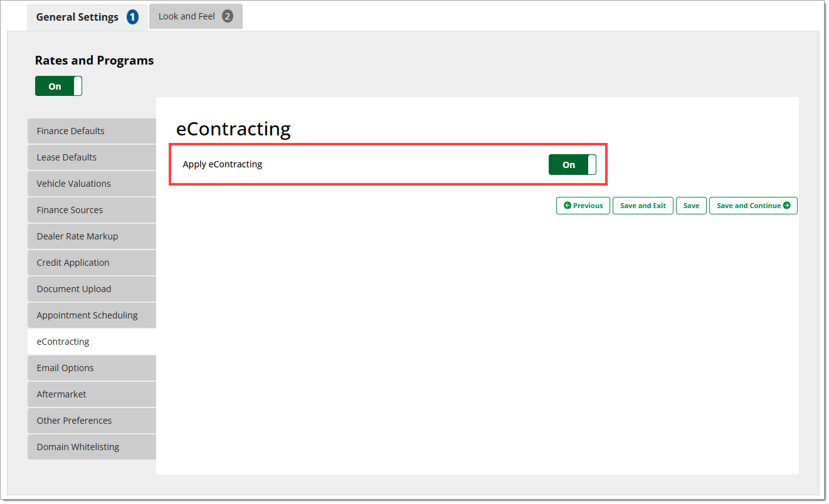Click Save and Continue
The image size is (829, 504).
point(752,206)
